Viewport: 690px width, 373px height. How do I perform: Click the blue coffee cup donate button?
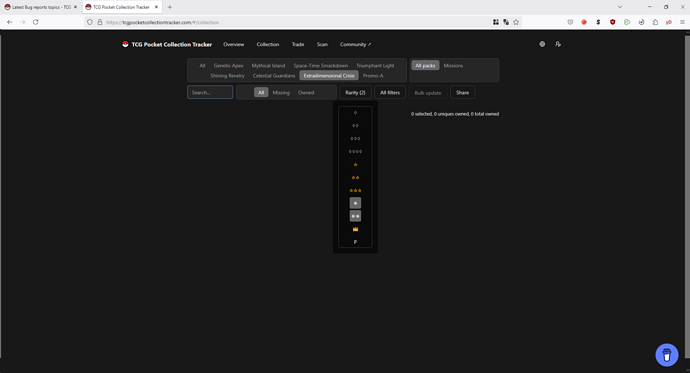667,355
